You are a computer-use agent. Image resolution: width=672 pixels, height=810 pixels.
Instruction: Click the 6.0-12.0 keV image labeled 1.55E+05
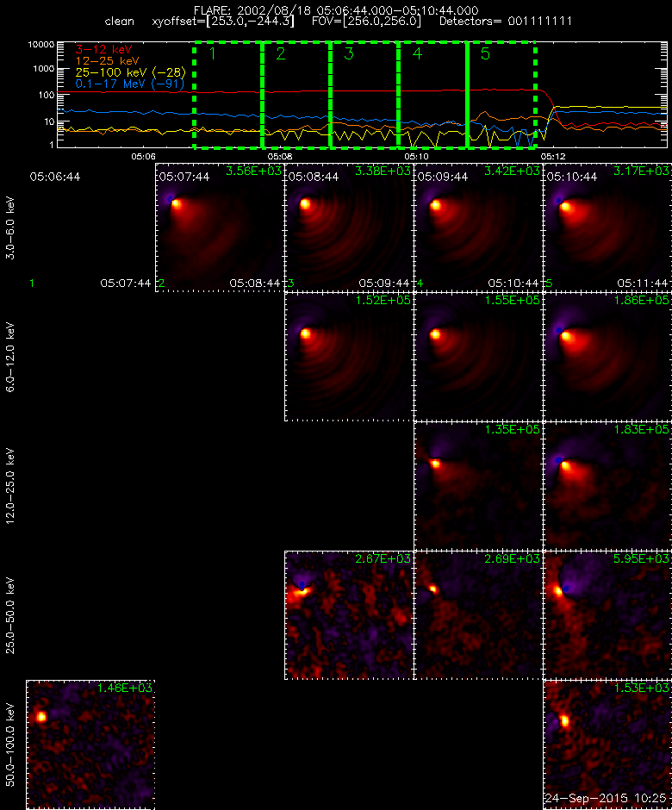point(478,357)
